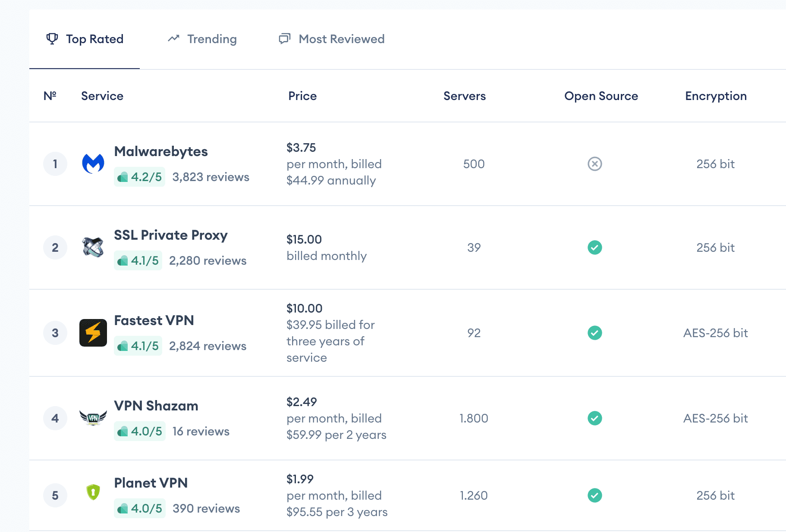
Task: Open the Planet VPN title link
Action: click(151, 483)
